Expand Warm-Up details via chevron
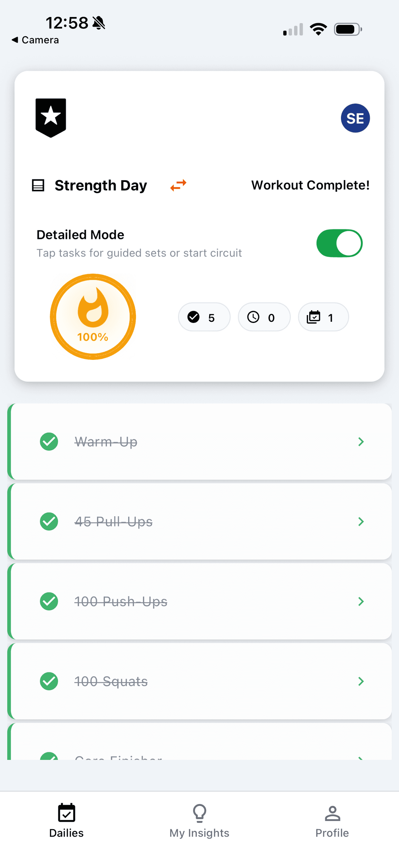399x868 pixels. pos(361,442)
